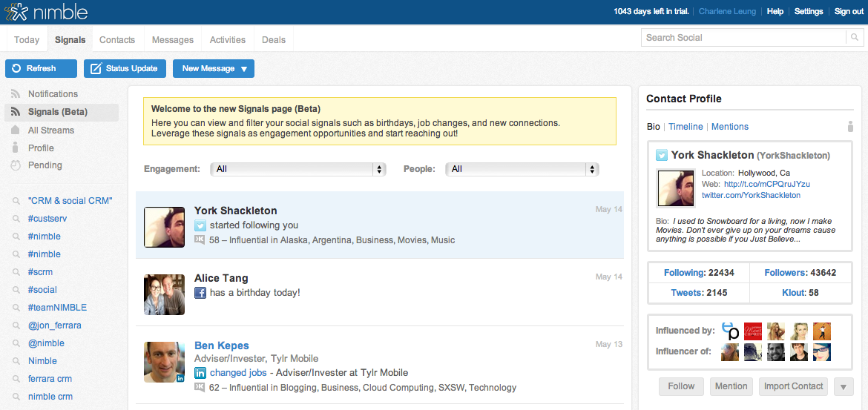This screenshot has height=410, width=868.
Task: Click the search magnifier icon button
Action: [x=855, y=38]
